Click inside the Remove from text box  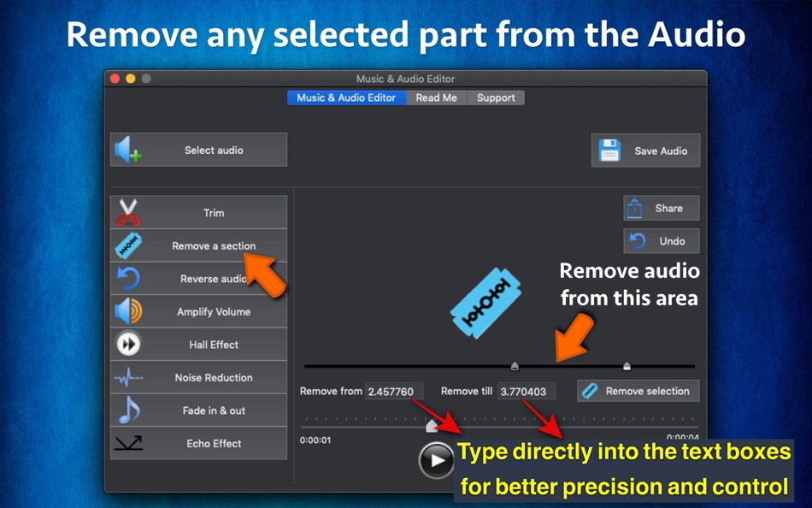(394, 391)
